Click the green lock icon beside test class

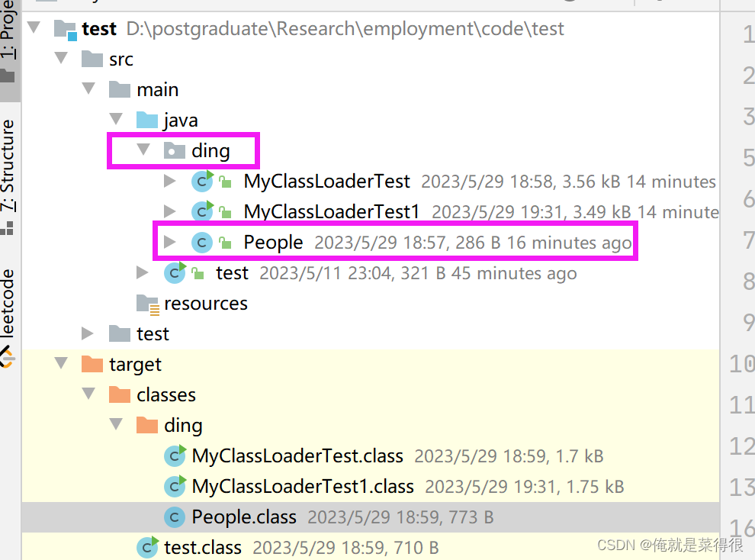(x=198, y=273)
